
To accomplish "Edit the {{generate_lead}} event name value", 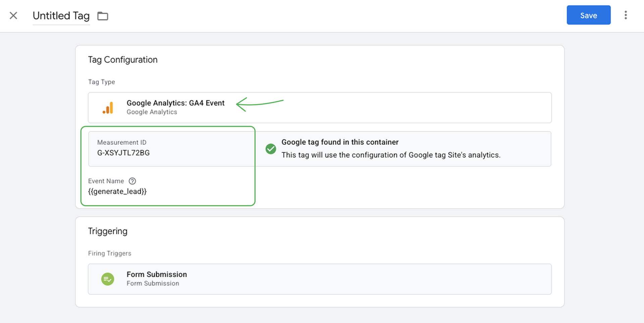I will (x=117, y=192).
